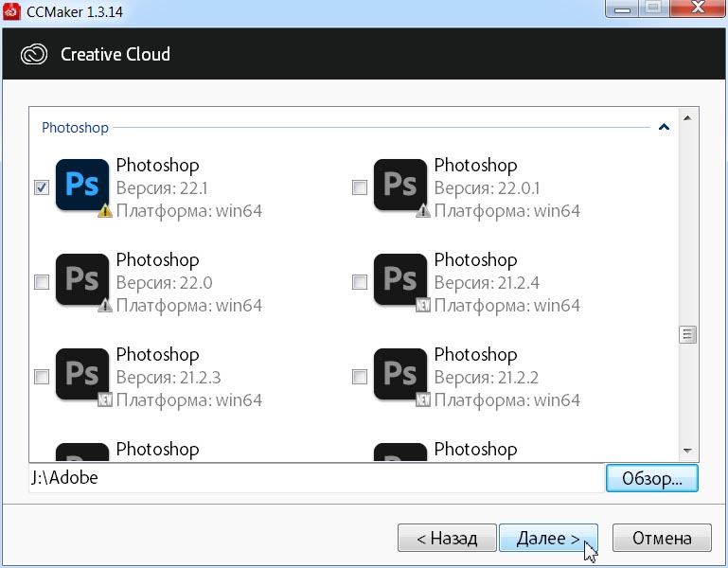Close the CCMaker window
728x568 pixels.
point(698,9)
